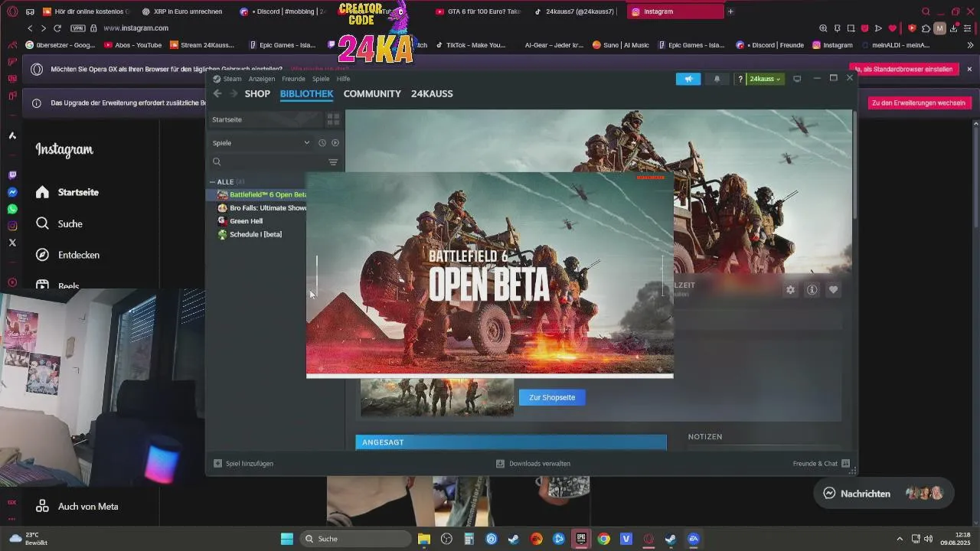980x551 pixels.
Task: Open Auch von Meta in Instagram
Action: point(77,506)
